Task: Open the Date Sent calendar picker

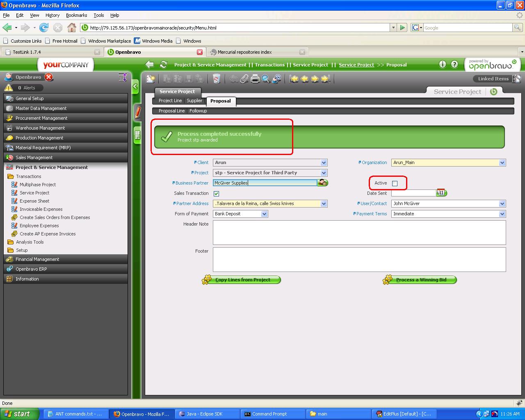Action: [x=441, y=193]
